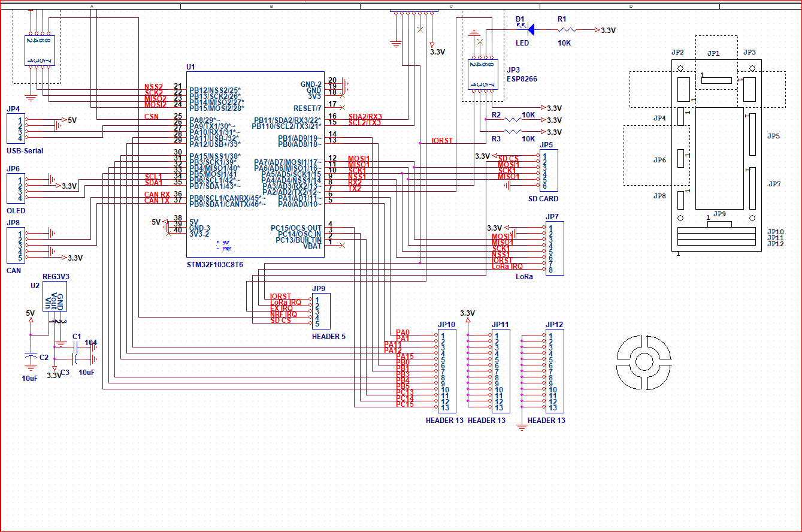This screenshot has height=532, width=802.
Task: Select resistor R2 symbol
Action: tap(512, 119)
